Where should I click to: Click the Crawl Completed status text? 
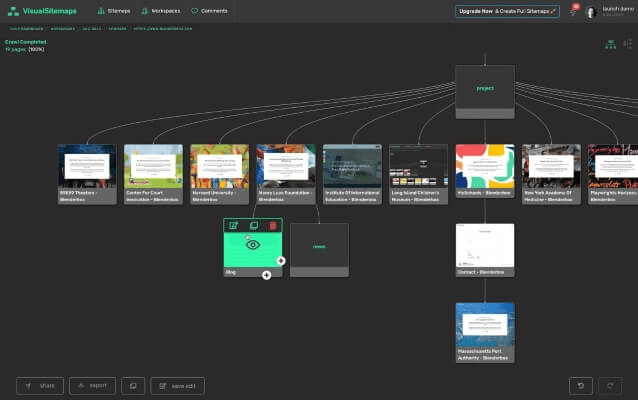(26, 42)
